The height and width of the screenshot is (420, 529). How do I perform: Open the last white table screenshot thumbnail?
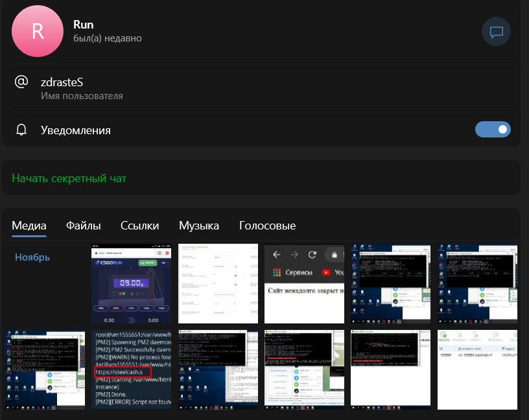pyautogui.click(x=477, y=369)
